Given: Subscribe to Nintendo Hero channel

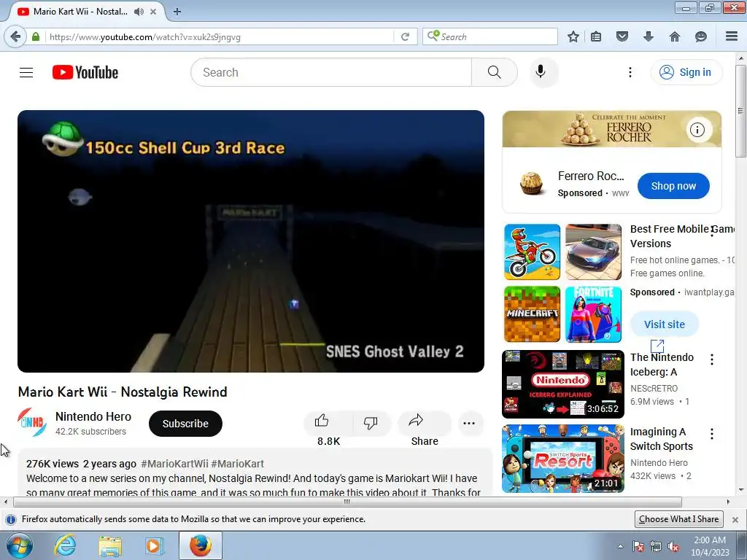Looking at the screenshot, I should 185,424.
